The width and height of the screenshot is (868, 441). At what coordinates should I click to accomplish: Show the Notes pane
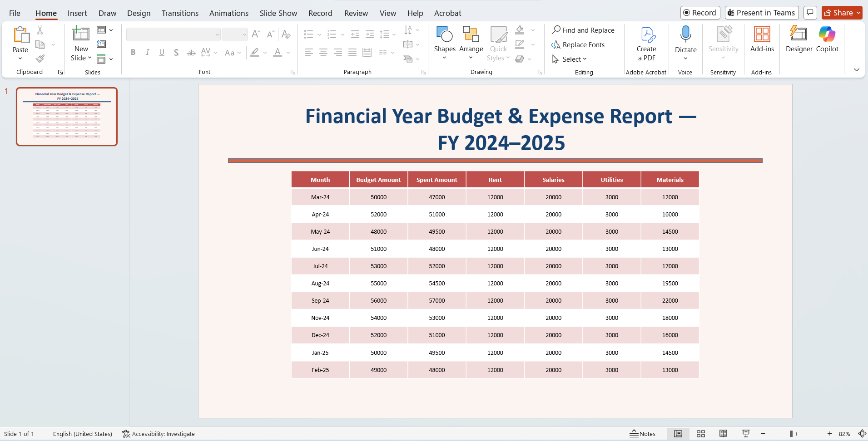(x=642, y=434)
